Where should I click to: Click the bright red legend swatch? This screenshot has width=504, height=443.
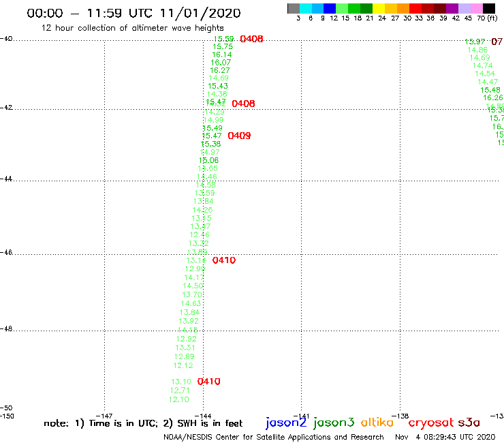415,8
